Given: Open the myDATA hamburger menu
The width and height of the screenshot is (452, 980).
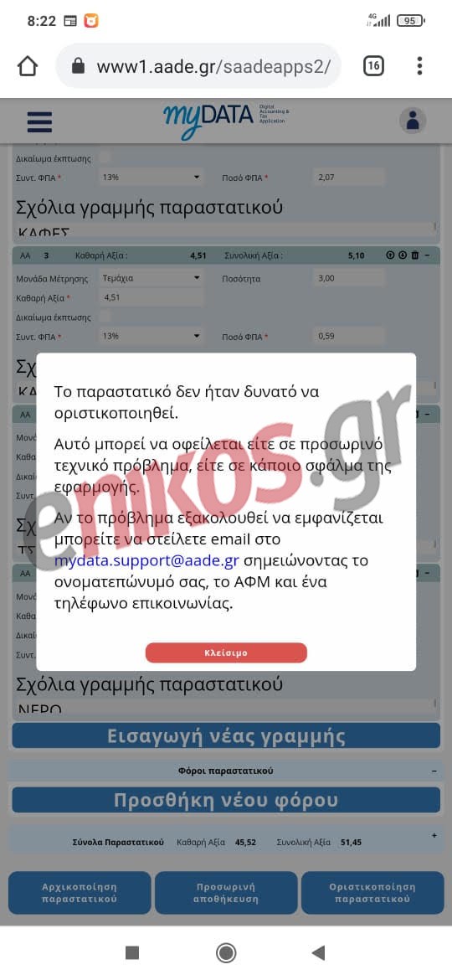Looking at the screenshot, I should [39, 122].
